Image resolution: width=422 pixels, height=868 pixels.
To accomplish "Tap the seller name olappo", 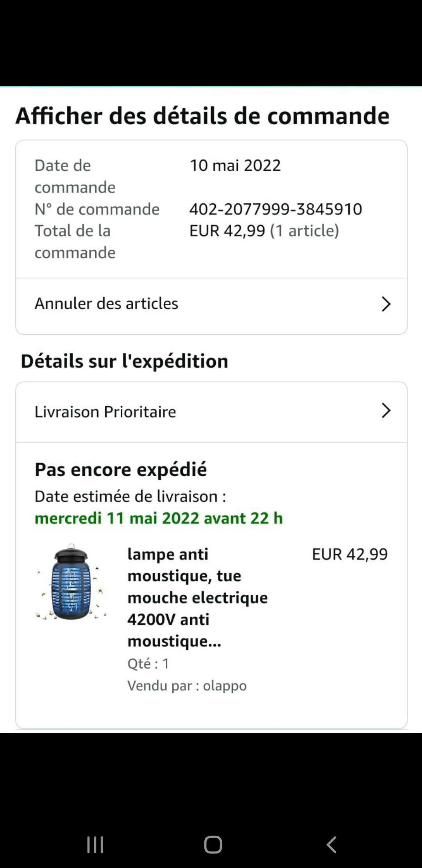I will 225,685.
